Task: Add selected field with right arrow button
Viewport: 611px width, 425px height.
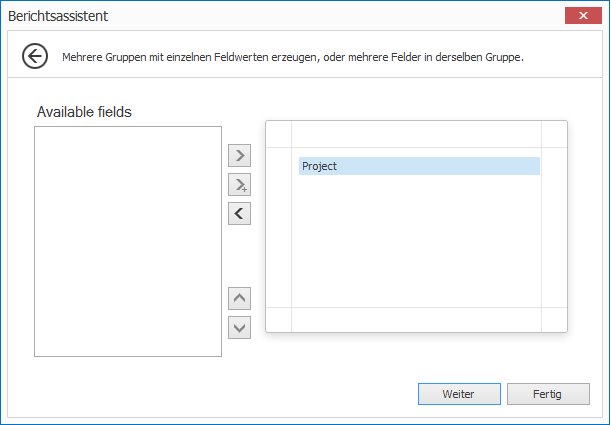Action: (239, 156)
